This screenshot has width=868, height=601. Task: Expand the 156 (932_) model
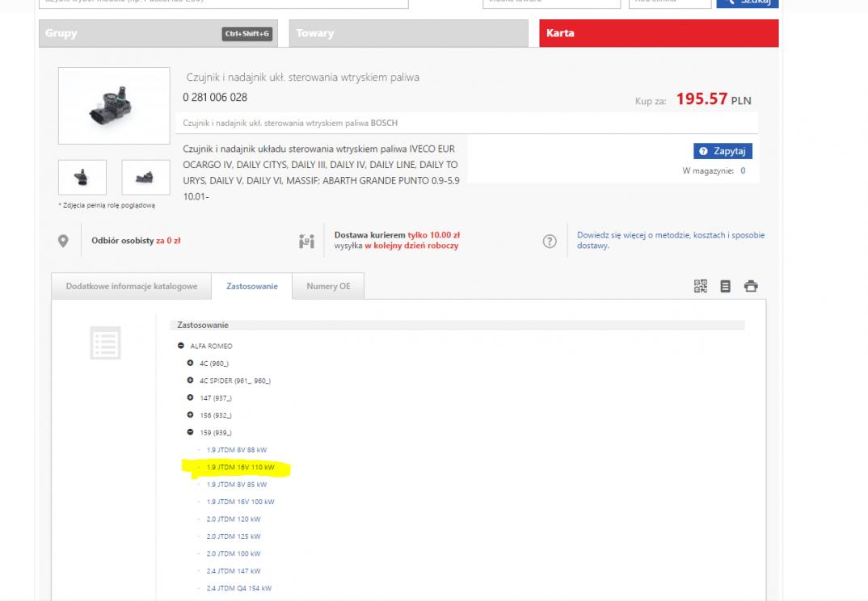pos(190,414)
